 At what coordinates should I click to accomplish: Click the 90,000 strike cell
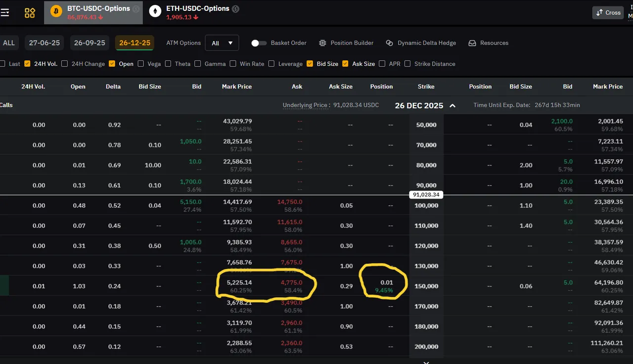[426, 185]
